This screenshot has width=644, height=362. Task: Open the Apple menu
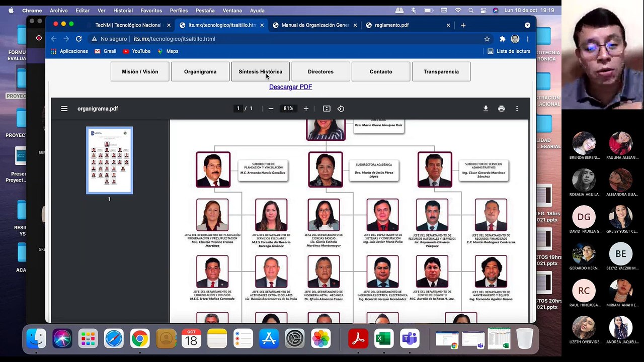[x=11, y=11]
